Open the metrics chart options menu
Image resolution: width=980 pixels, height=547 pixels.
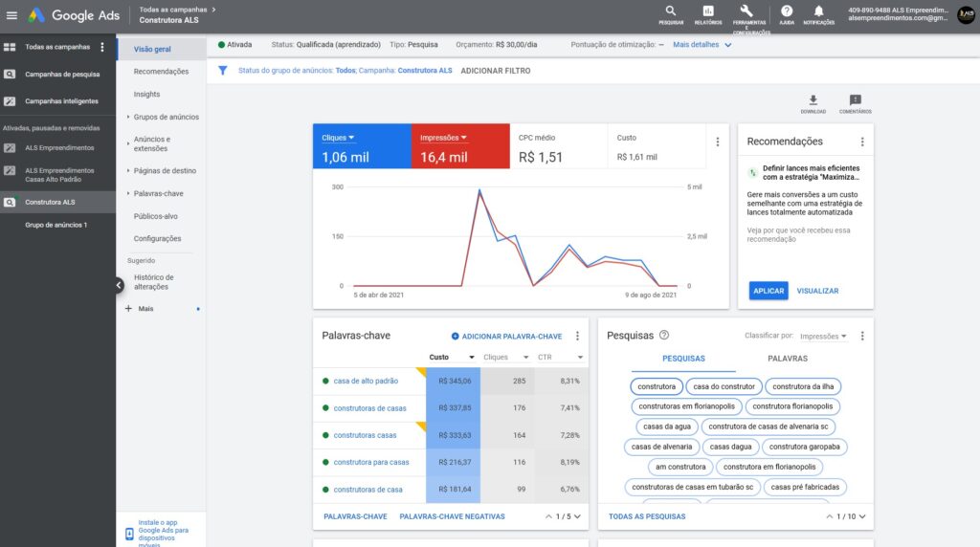coord(718,142)
